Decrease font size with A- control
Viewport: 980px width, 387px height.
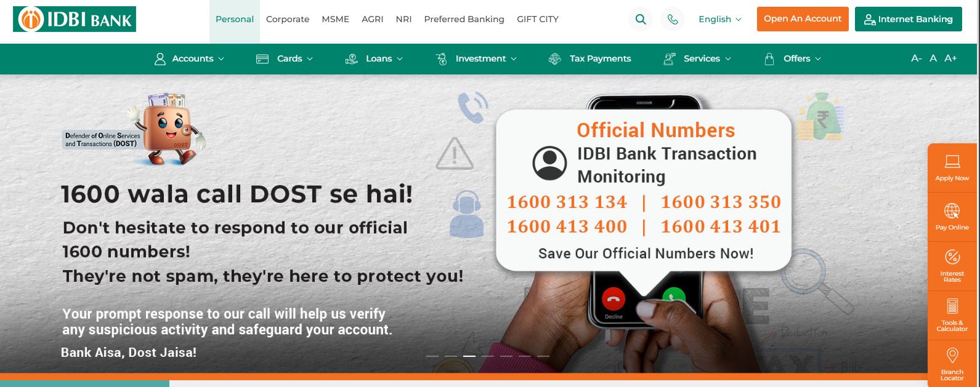pos(916,58)
